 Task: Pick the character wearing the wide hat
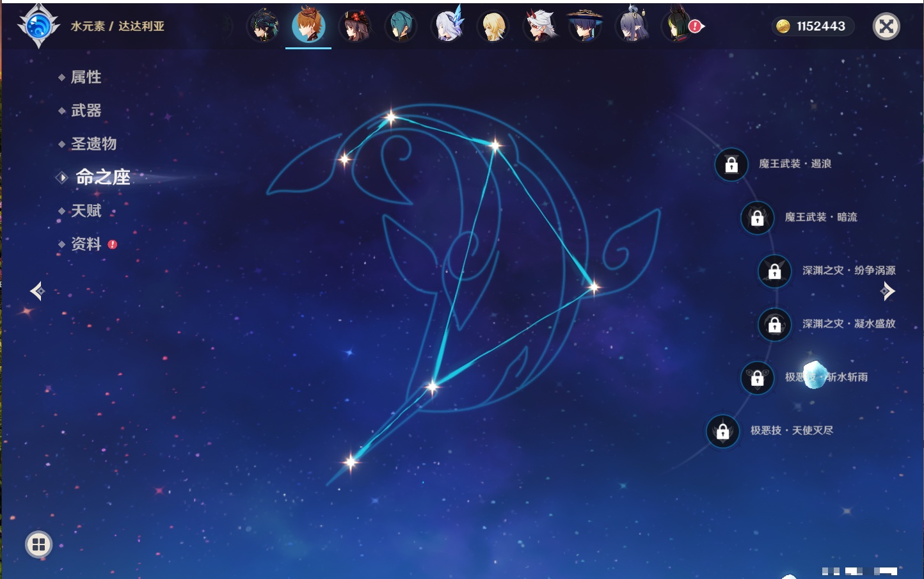(x=585, y=26)
